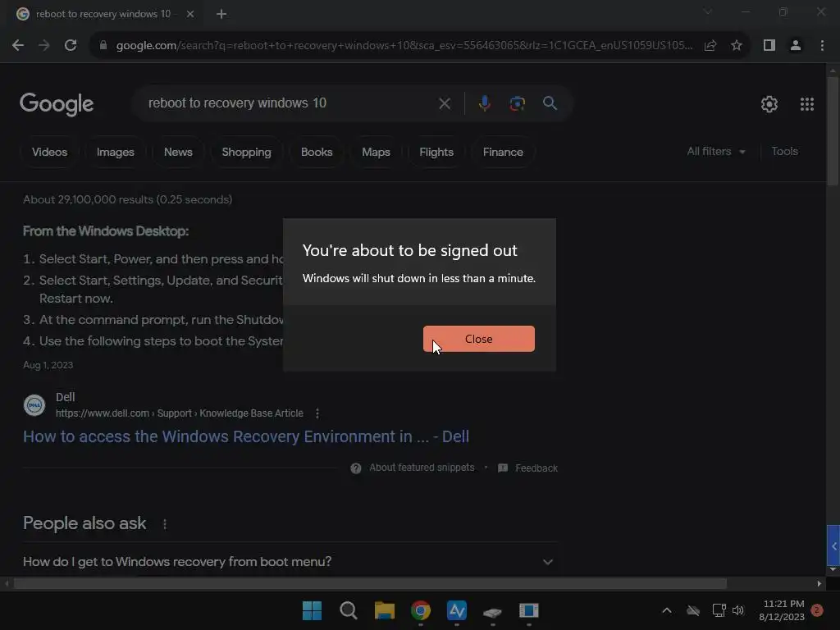Open File Explorer from taskbar

click(x=384, y=610)
